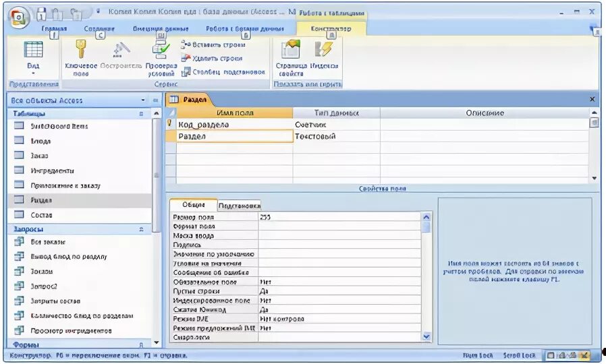Open the Создание ribbon tab
The width and height of the screenshot is (606, 364).
point(99,28)
